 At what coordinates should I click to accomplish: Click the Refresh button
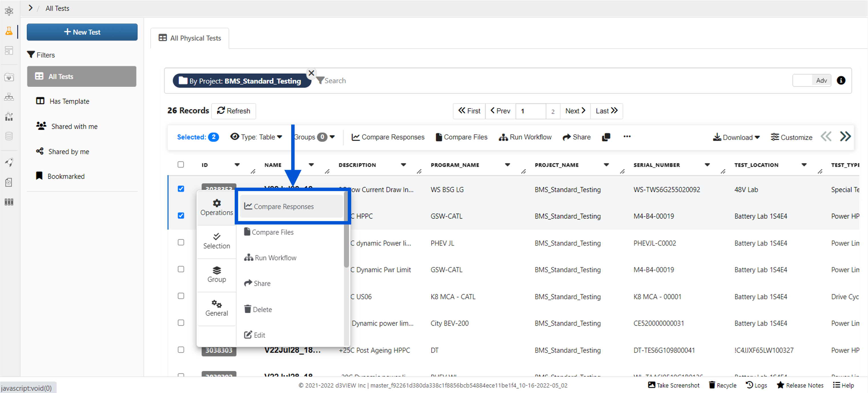tap(234, 111)
